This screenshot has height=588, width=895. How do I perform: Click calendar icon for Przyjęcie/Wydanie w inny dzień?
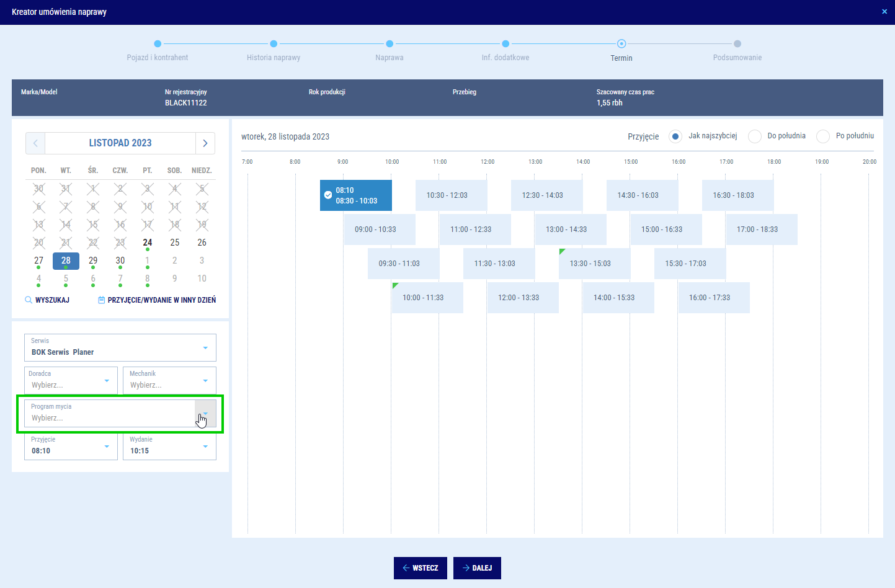[102, 300]
